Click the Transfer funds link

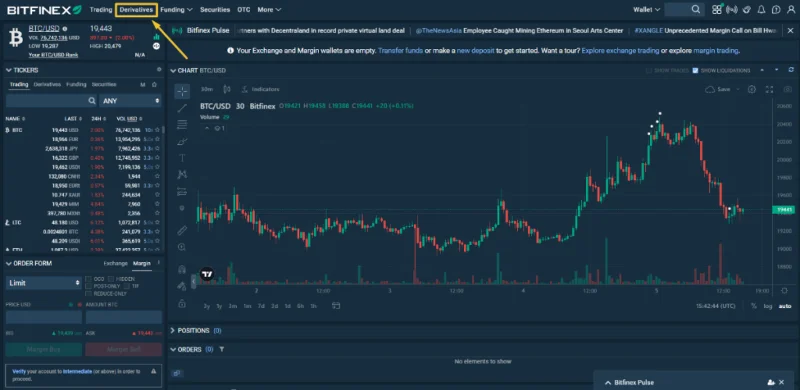(x=400, y=51)
